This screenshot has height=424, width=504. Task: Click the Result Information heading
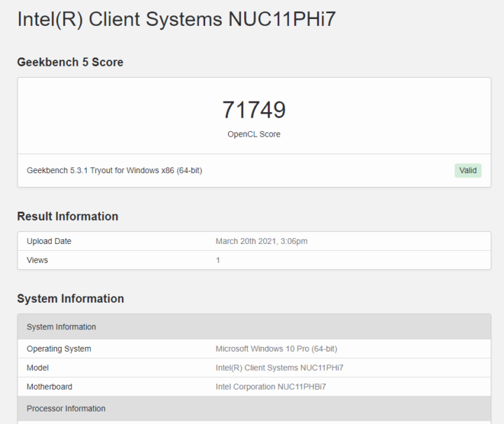pyautogui.click(x=67, y=216)
